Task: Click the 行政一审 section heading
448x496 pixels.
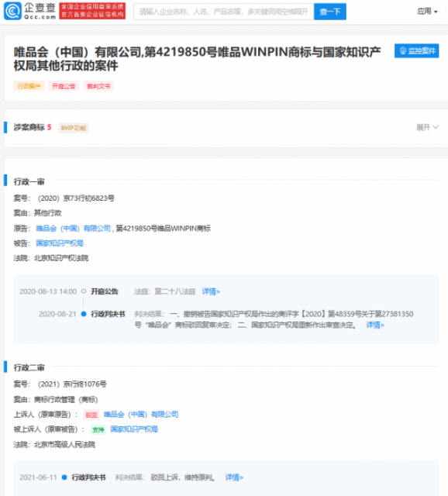Action: pos(29,182)
